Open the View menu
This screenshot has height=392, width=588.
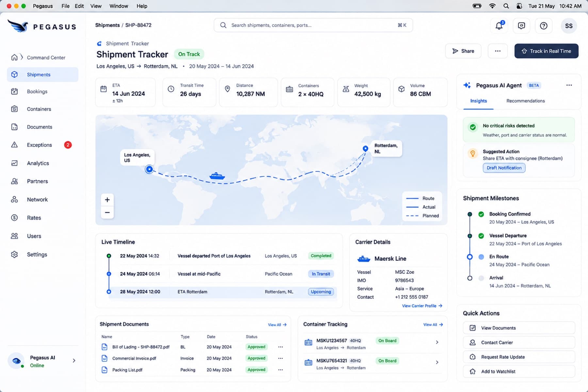pos(96,6)
